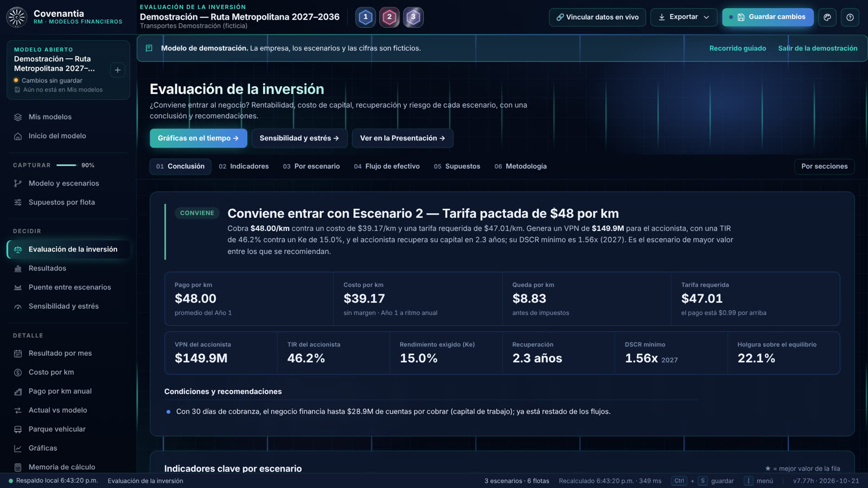The image size is (868, 488).
Task: Click the Sensibilidad y estrés gauge icon
Action: [x=18, y=306]
